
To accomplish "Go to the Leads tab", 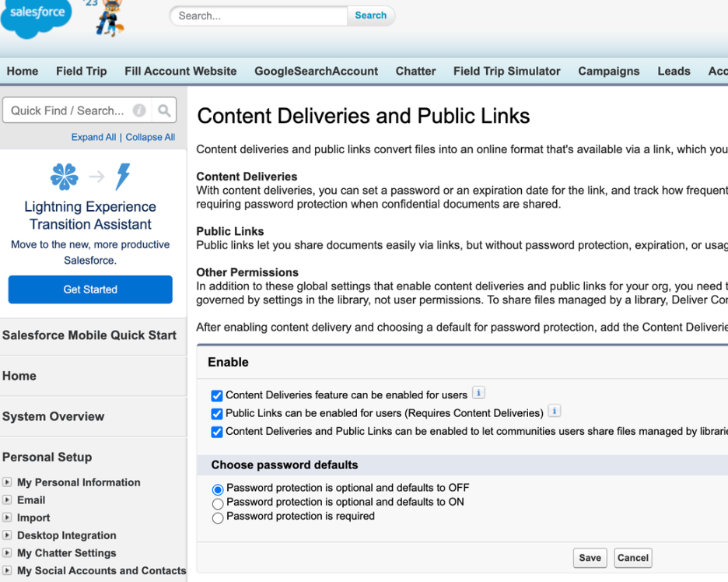I will 674,71.
